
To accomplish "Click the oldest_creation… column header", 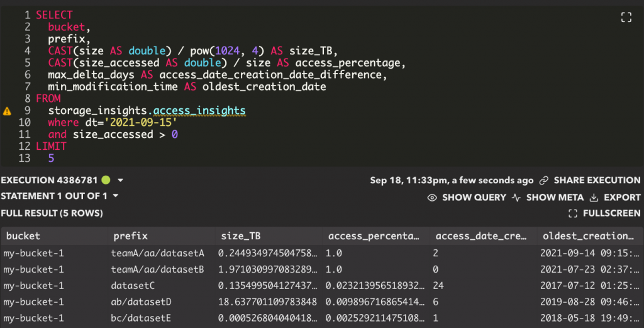I will click(590, 236).
